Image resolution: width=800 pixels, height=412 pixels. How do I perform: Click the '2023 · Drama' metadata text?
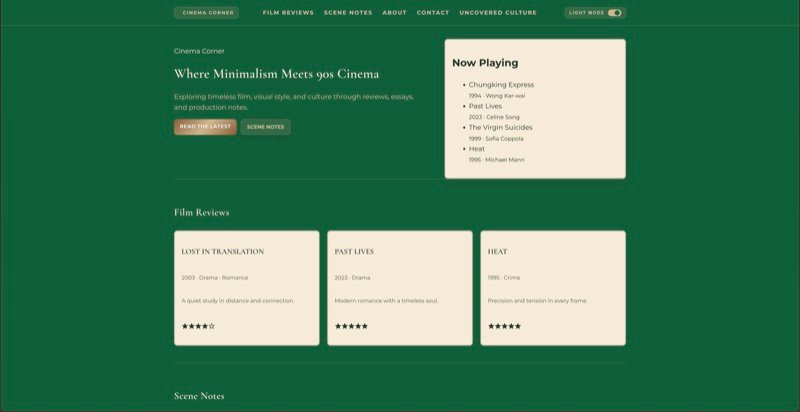click(353, 278)
